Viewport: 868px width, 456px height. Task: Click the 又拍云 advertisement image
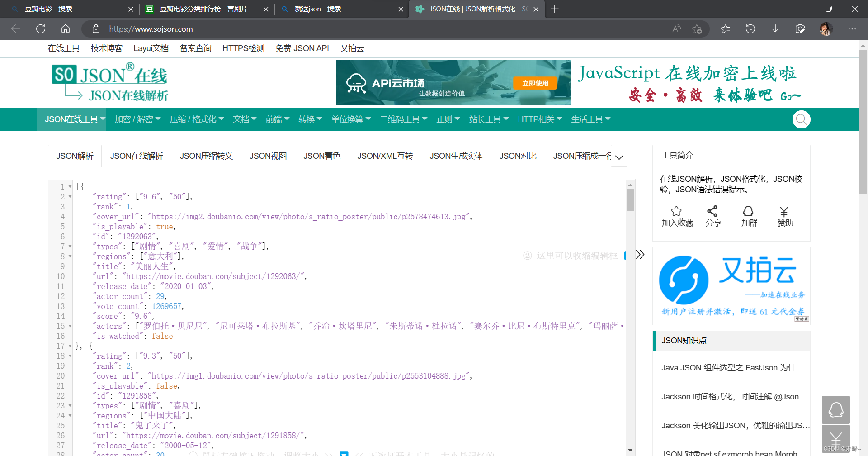[731, 286]
